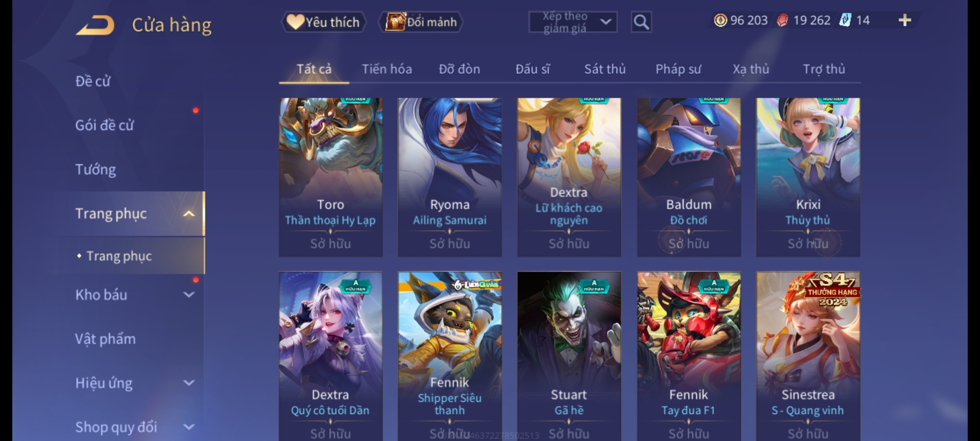Click the red ruby currency icon
The width and height of the screenshot is (980, 441).
pyautogui.click(x=782, y=20)
